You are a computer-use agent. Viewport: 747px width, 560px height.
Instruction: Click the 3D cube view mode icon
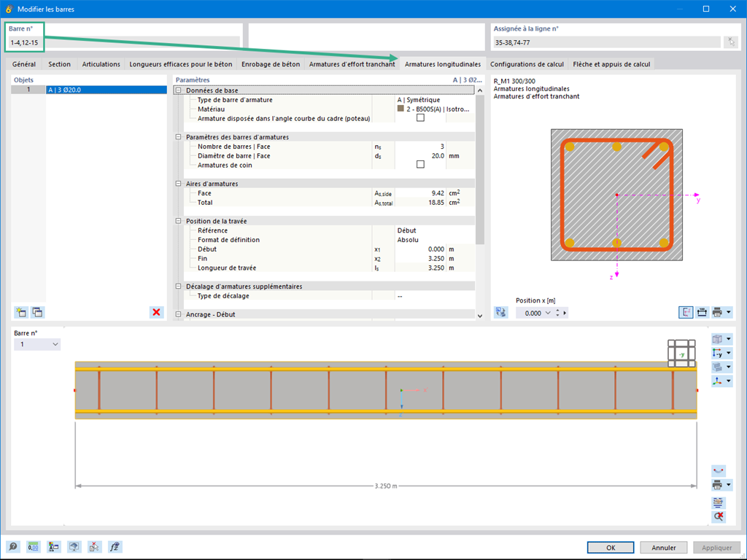pyautogui.click(x=718, y=339)
